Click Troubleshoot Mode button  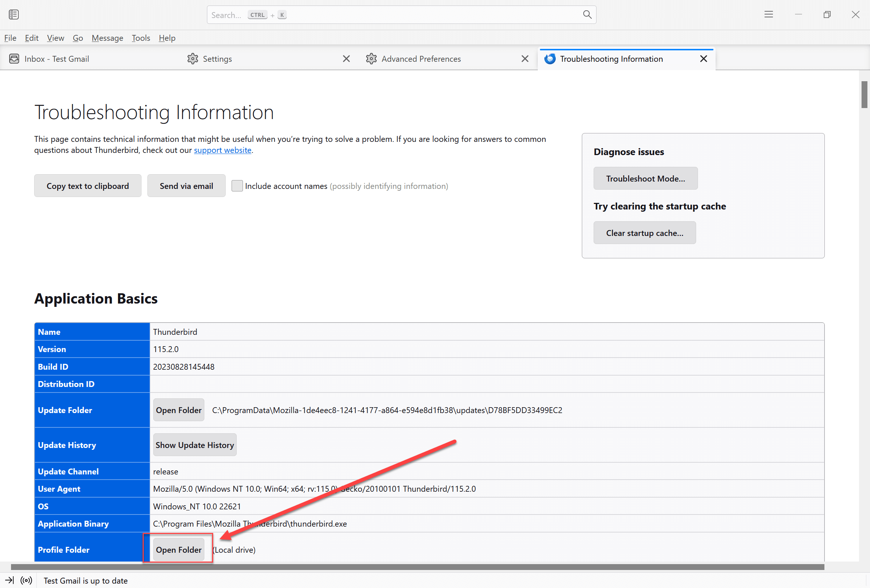pos(645,178)
